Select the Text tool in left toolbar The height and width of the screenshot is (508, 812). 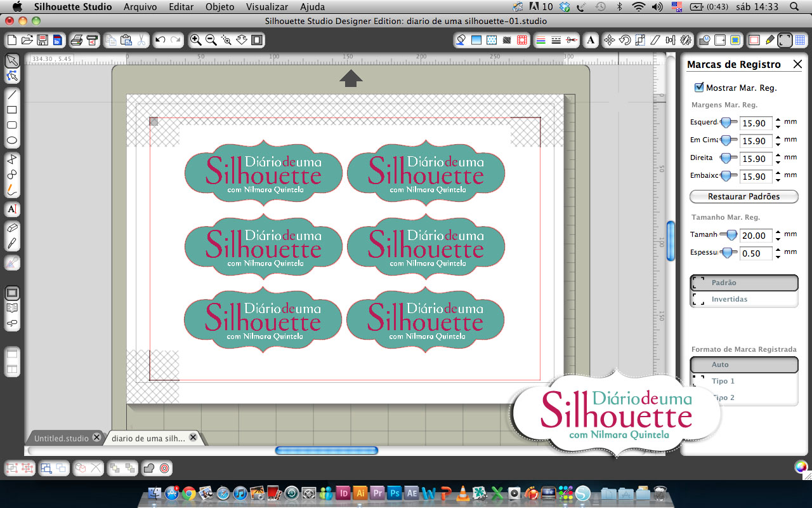pyautogui.click(x=12, y=209)
